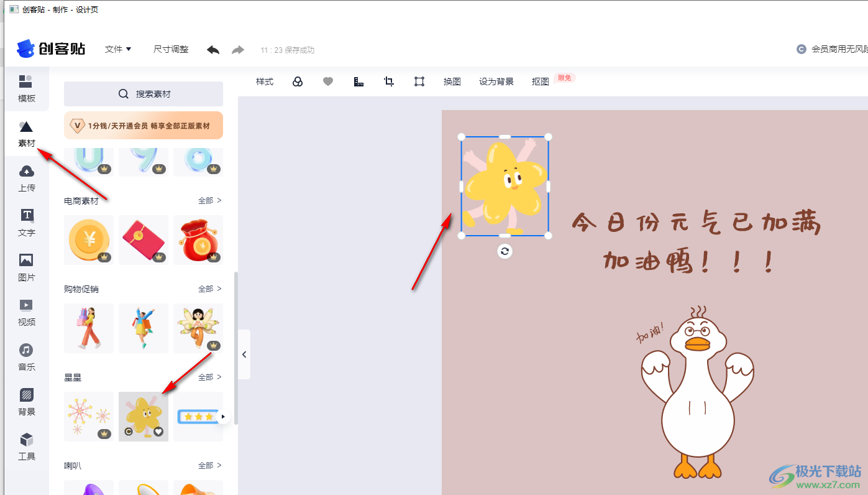Select the gold yuan coin thumbnail
This screenshot has width=868, height=495.
pyautogui.click(x=89, y=240)
